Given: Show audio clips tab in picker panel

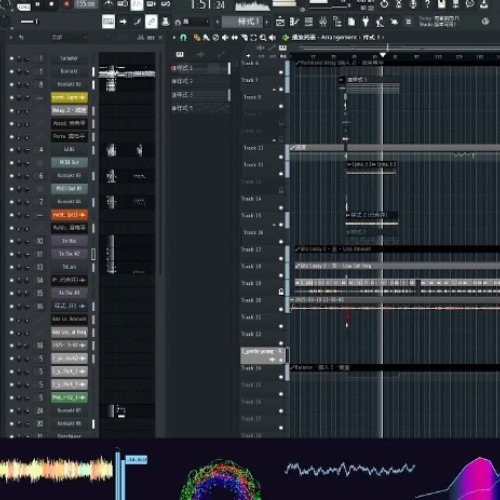Looking at the screenshot, I should [200, 54].
